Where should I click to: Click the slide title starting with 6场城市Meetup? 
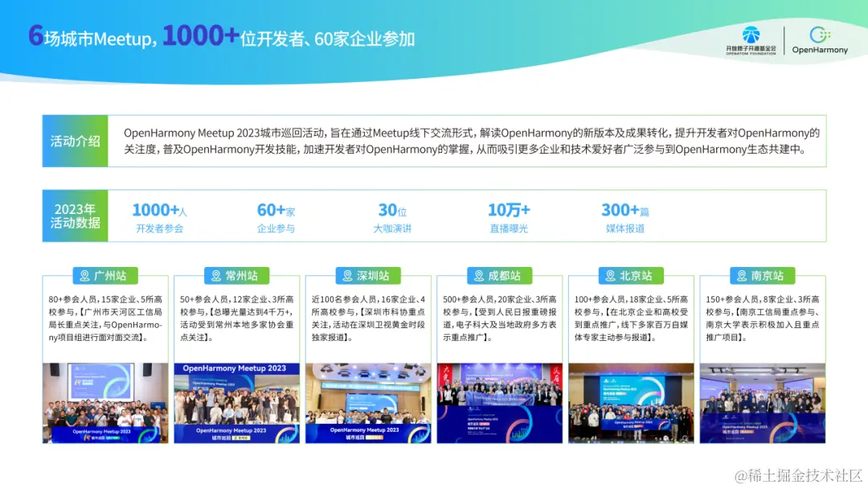click(222, 36)
